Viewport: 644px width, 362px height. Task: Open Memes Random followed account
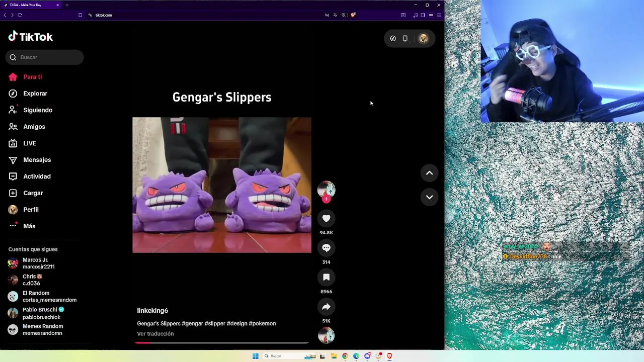pos(35,330)
